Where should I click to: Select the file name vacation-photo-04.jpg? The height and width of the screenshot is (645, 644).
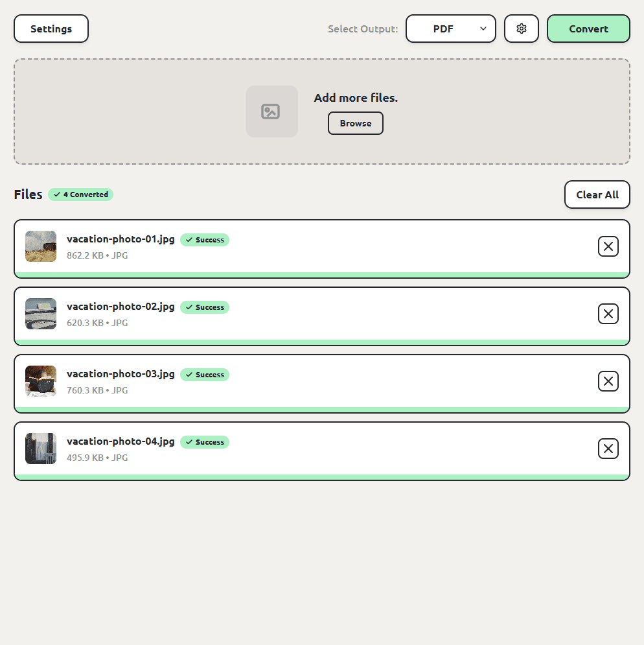pos(121,441)
